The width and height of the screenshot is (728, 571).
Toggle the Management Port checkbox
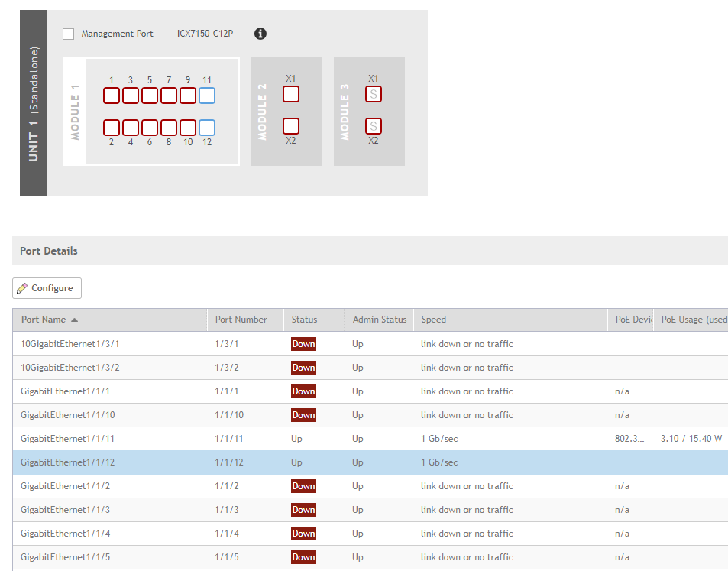pyautogui.click(x=69, y=34)
